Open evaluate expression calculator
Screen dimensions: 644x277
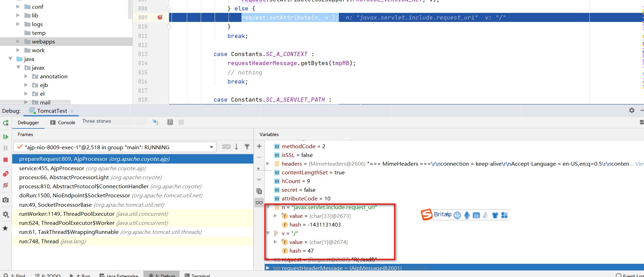click(x=170, y=122)
